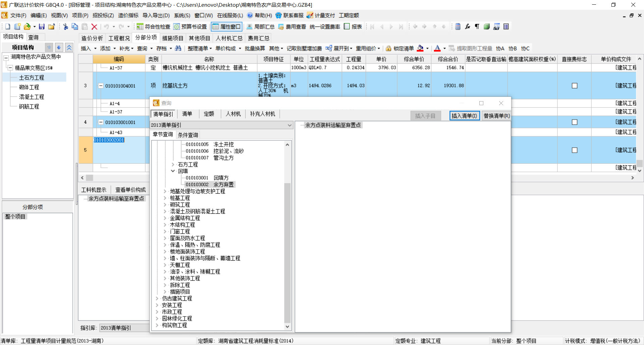Select the 定额 tab in query dialog
Image resolution: width=644 pixels, height=345 pixels.
click(x=209, y=114)
